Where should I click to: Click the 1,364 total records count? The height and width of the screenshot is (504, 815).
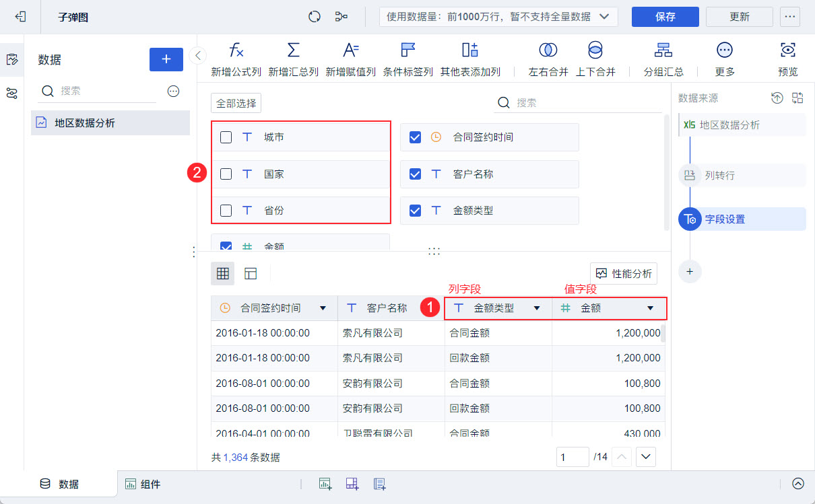[x=236, y=458]
